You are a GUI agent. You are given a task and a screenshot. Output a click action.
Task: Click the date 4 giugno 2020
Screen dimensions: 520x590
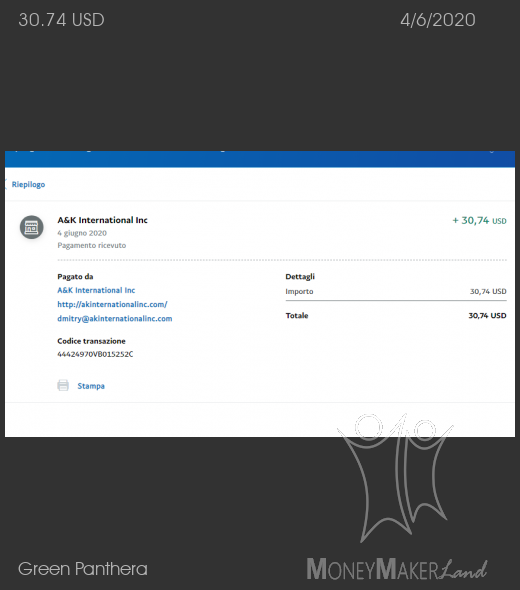tap(82, 233)
